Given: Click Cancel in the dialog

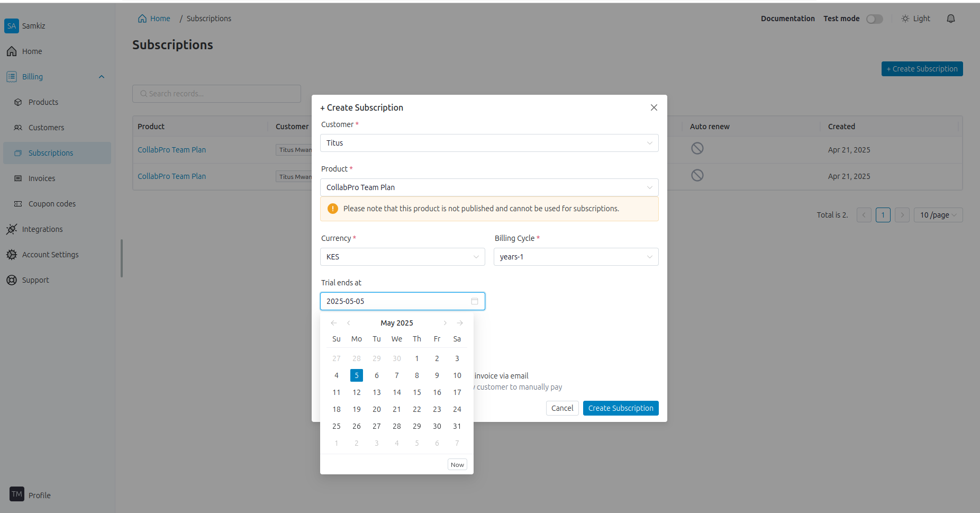Looking at the screenshot, I should [562, 408].
